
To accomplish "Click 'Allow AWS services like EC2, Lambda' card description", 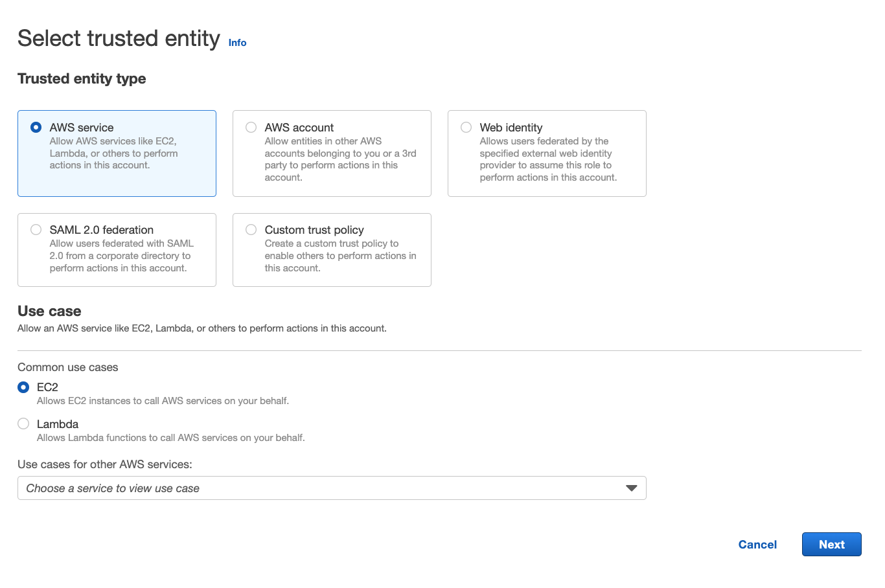I will (113, 153).
